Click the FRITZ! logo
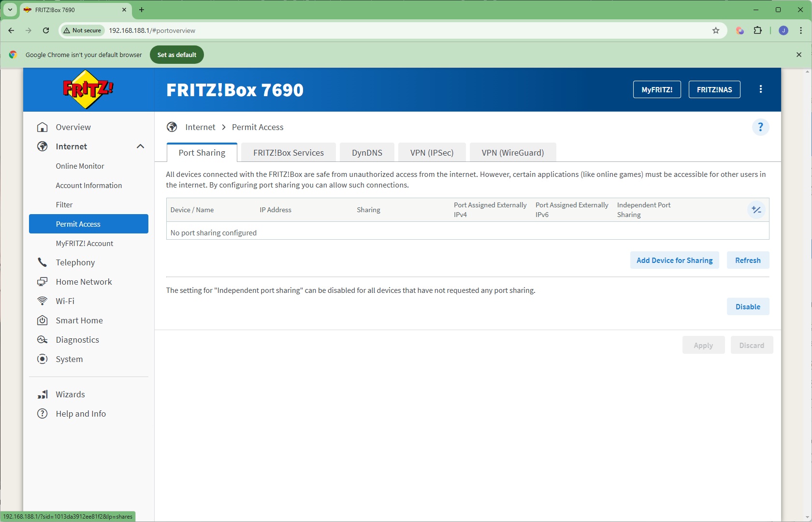Image resolution: width=812 pixels, height=522 pixels. [88, 89]
